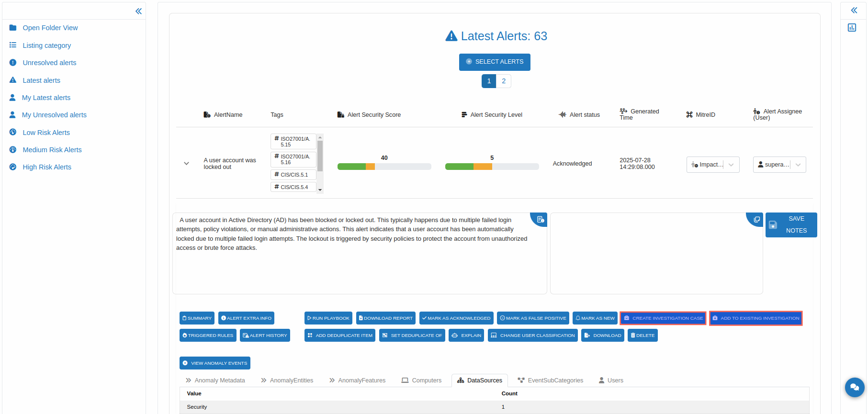The width and height of the screenshot is (868, 414).
Task: Switch to the EventSubCategories tab
Action: [x=551, y=380]
